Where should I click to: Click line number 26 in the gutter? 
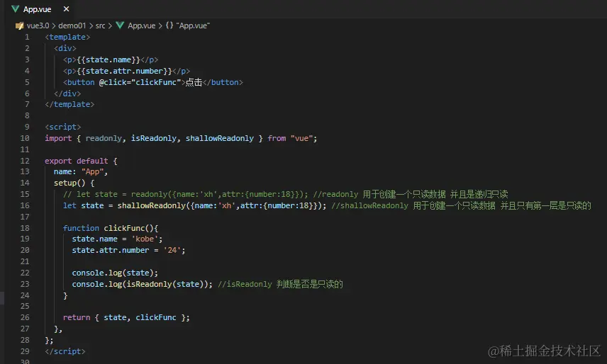[25, 317]
